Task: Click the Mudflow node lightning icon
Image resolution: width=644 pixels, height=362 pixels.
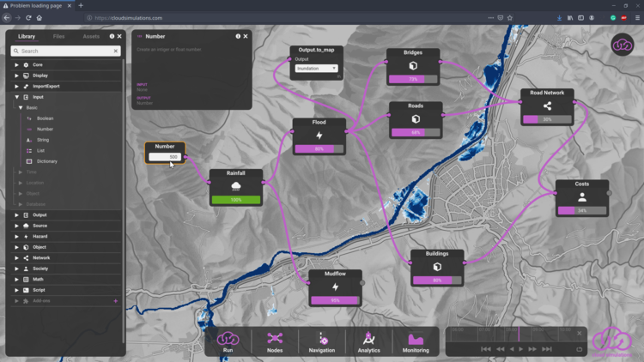Action: [x=335, y=287]
